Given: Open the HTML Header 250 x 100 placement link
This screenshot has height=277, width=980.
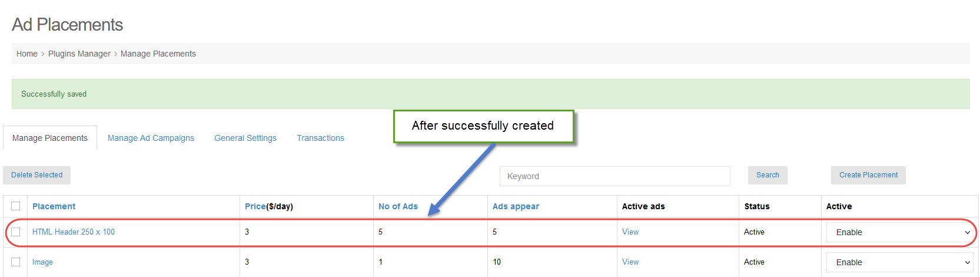Looking at the screenshot, I should tap(74, 232).
